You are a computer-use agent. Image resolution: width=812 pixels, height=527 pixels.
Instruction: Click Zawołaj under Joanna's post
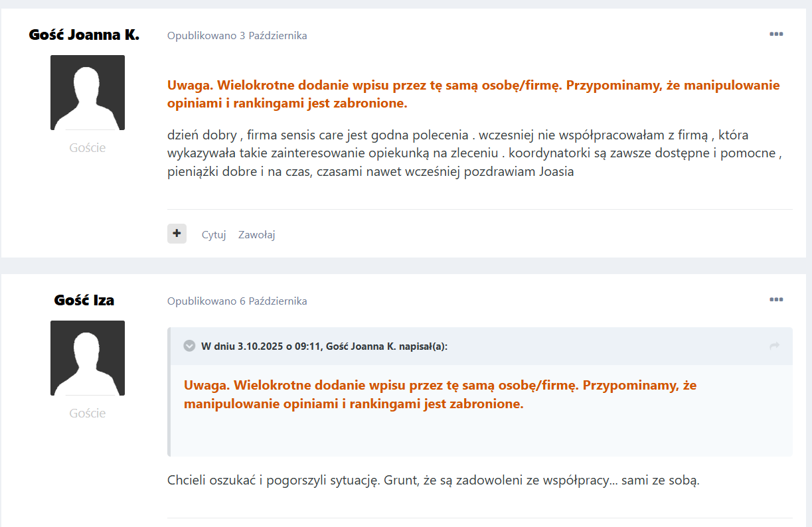257,234
